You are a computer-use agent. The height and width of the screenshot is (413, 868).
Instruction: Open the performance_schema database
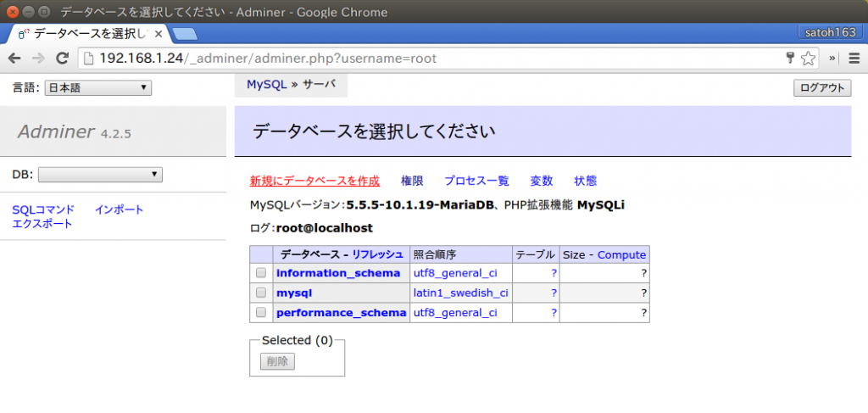coord(341,313)
